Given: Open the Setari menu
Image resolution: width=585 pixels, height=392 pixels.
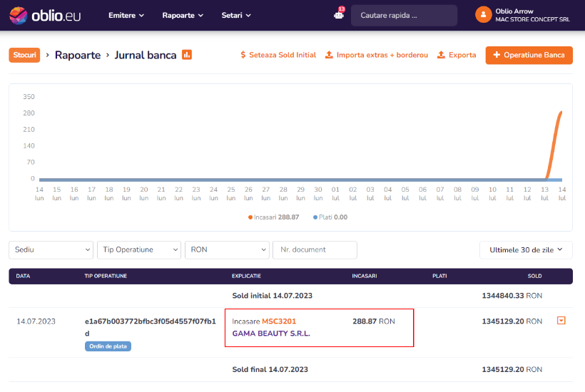Looking at the screenshot, I should point(236,15).
